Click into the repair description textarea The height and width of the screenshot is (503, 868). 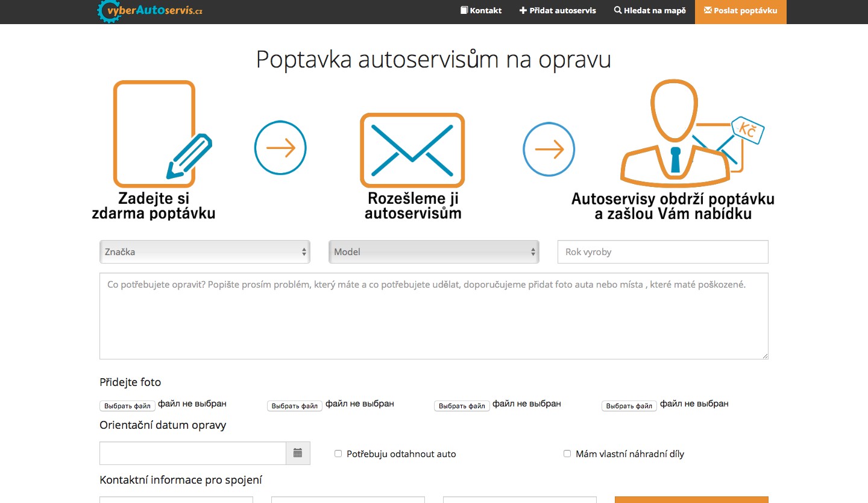(x=434, y=316)
